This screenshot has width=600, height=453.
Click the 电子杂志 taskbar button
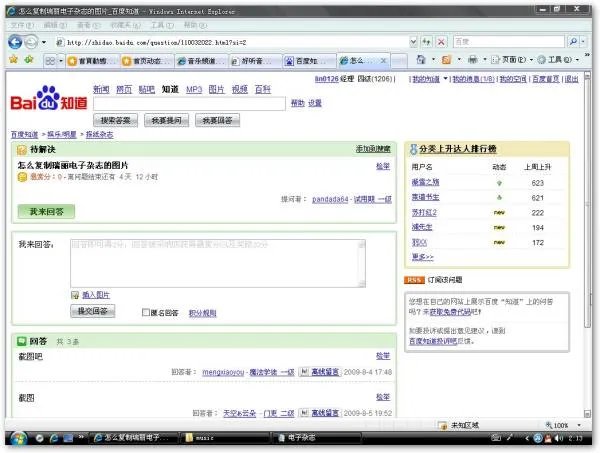[x=317, y=438]
